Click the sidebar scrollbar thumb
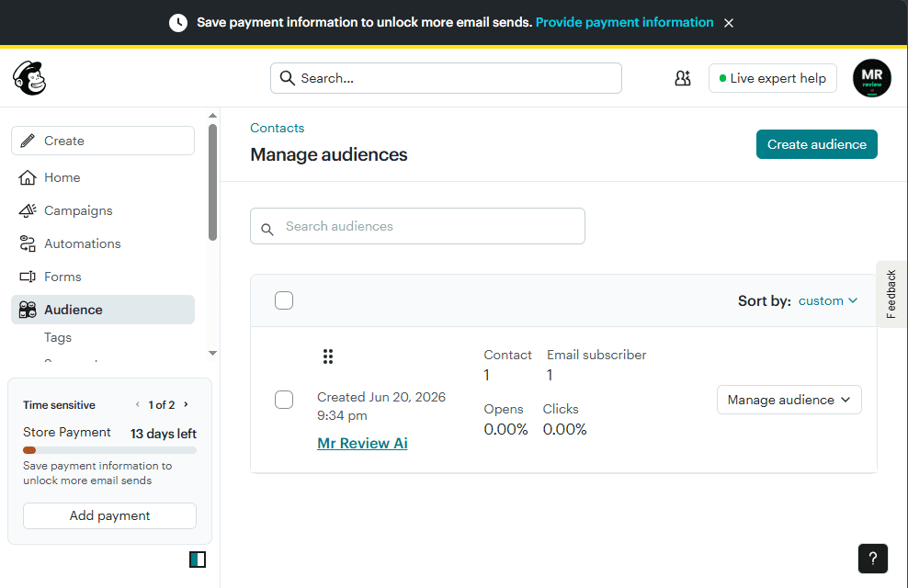Screen dimensions: 908x588 [x=212, y=182]
